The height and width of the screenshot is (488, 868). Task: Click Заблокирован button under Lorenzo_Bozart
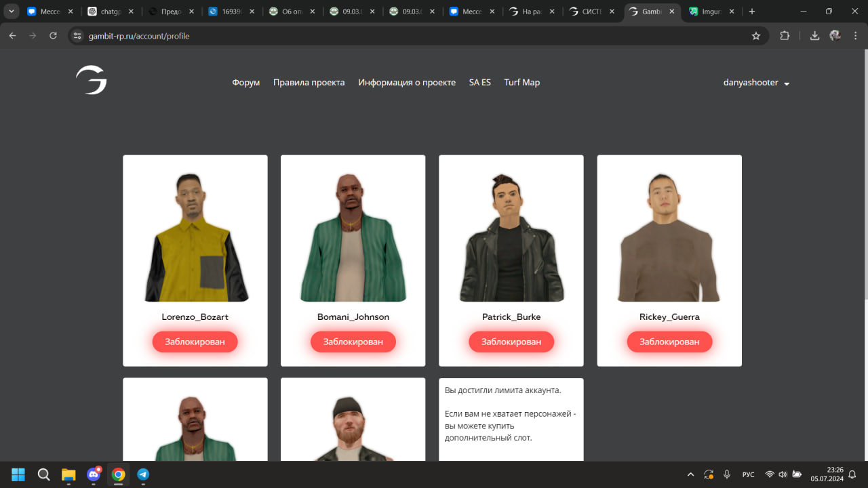tap(195, 342)
